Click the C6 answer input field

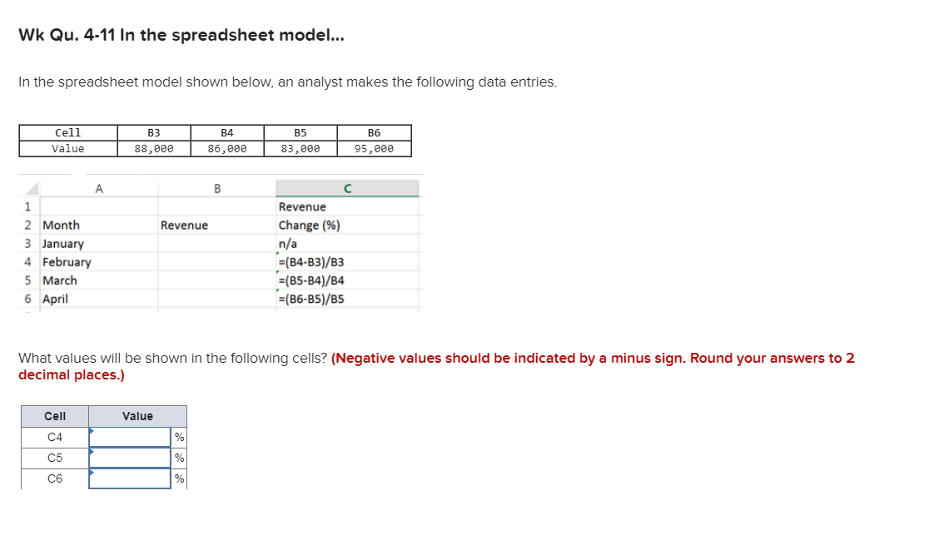pos(129,478)
